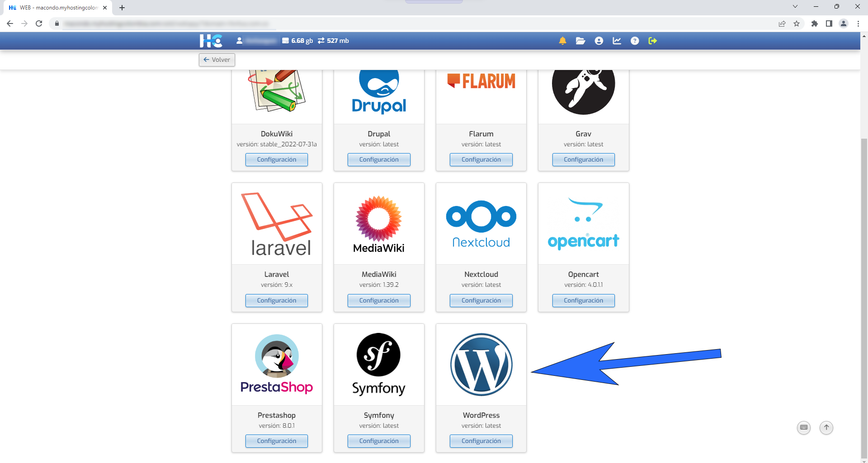Open a new browser tab

click(x=122, y=8)
